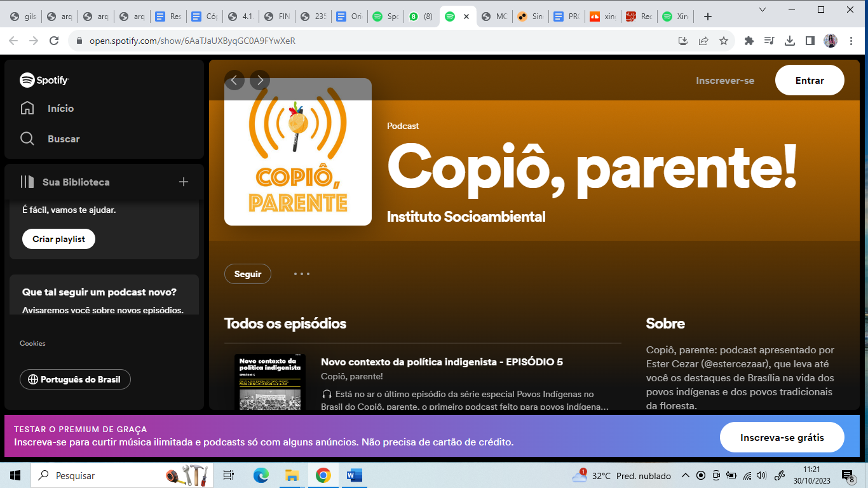Open the three dots more options menu
The image size is (868, 488).
click(302, 274)
